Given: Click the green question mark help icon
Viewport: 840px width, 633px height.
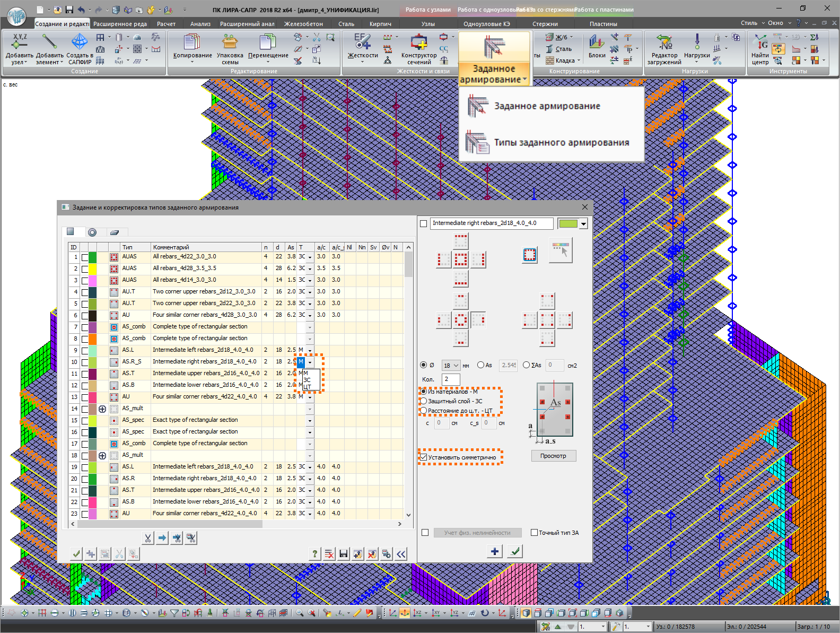Looking at the screenshot, I should (315, 554).
